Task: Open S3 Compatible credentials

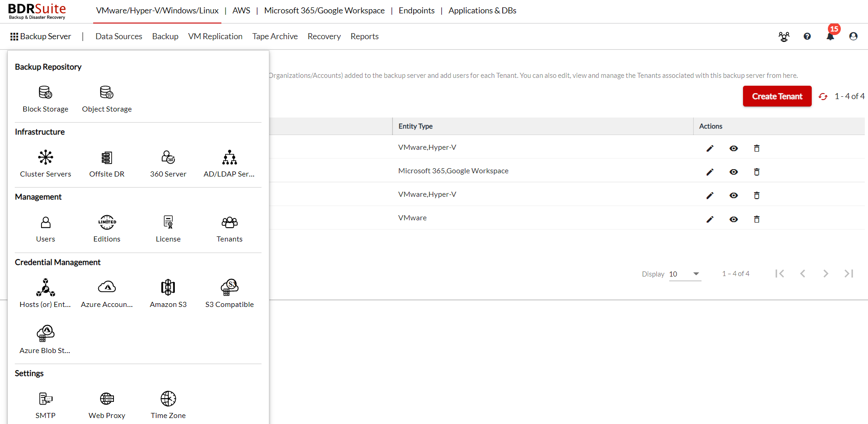Action: [x=229, y=294]
